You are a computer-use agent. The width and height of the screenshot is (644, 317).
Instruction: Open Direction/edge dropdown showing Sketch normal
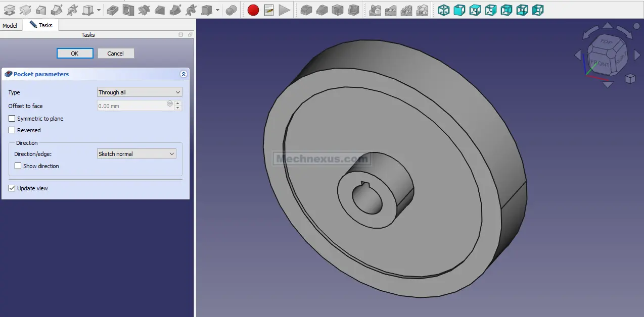(136, 154)
